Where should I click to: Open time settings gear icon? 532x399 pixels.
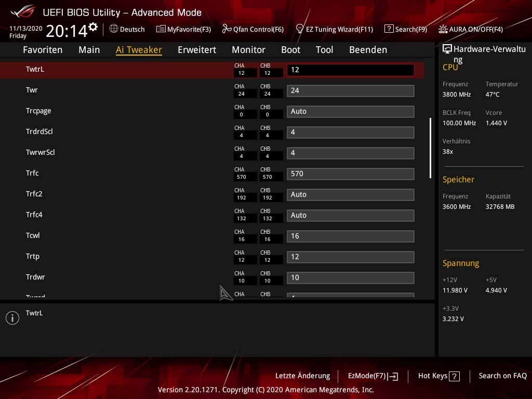[x=93, y=27]
